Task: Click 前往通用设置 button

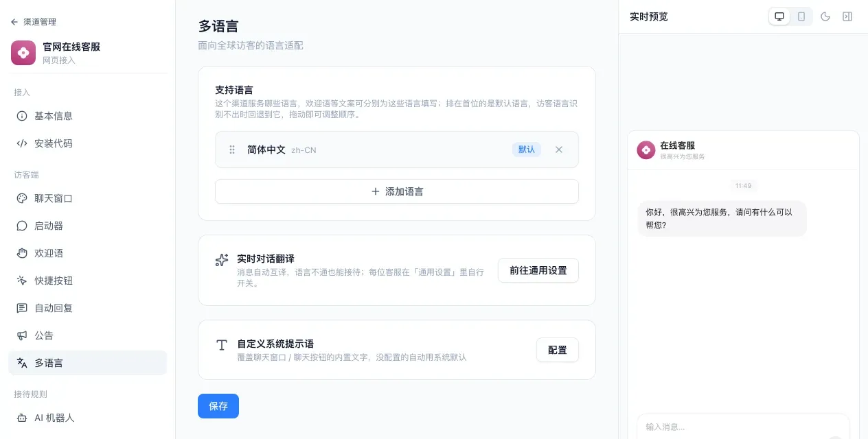Action: (538, 270)
